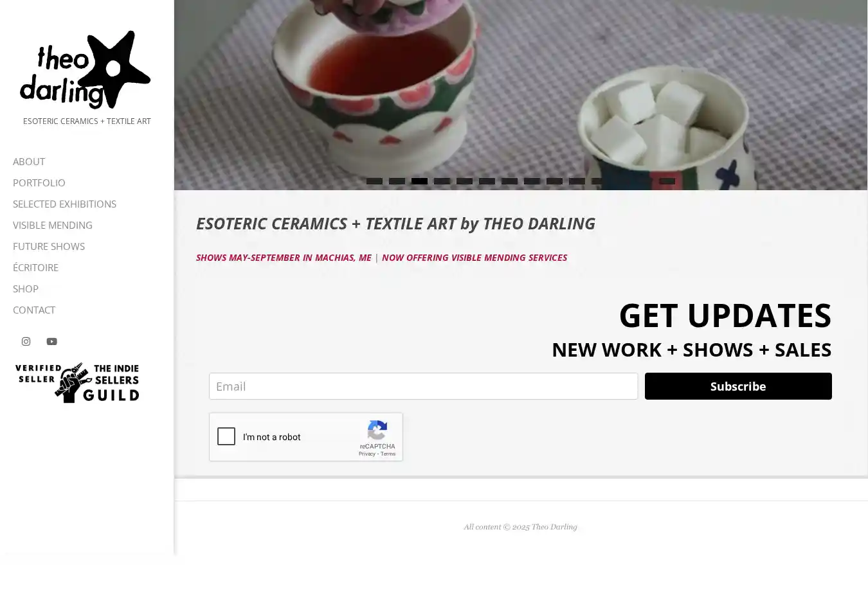Follow the shows May-September in Machias link
Image resolution: width=868 pixels, height=604 pixels.
284,258
